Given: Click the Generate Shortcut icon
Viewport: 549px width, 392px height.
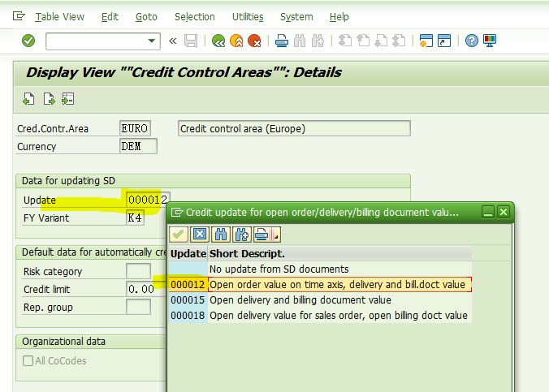Looking at the screenshot, I should 444,41.
